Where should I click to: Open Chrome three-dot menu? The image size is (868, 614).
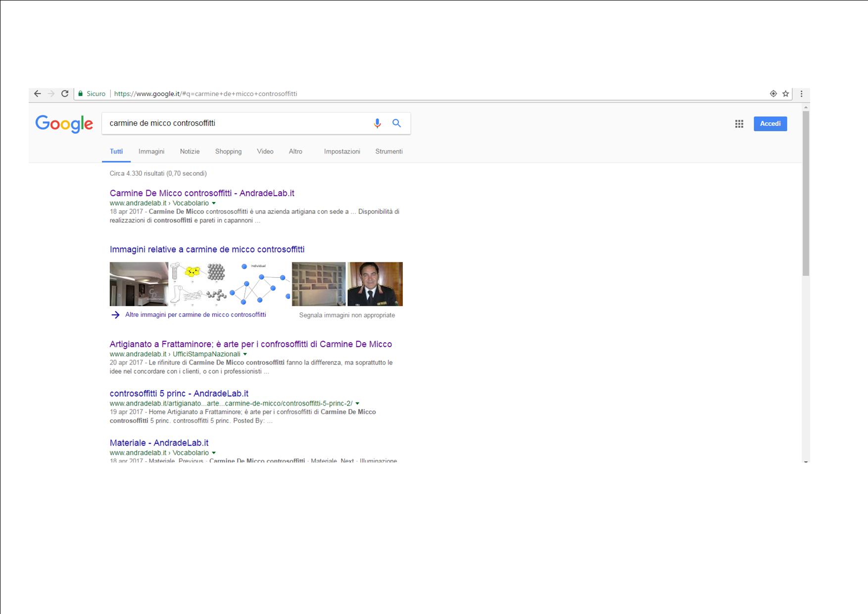tap(802, 94)
